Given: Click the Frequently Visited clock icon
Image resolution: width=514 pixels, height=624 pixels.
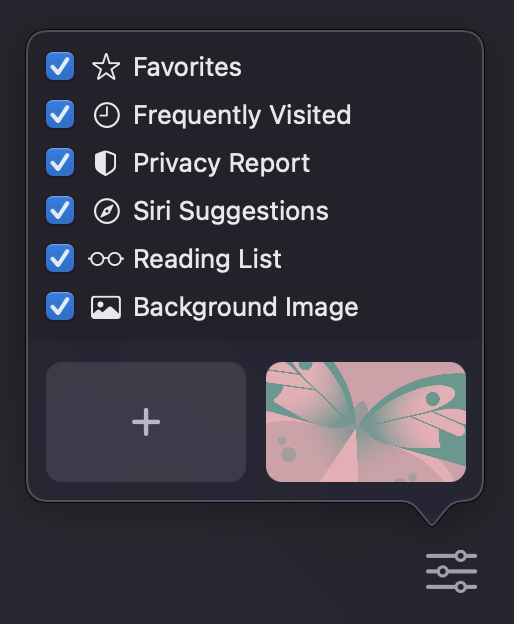Looking at the screenshot, I should click(x=106, y=115).
